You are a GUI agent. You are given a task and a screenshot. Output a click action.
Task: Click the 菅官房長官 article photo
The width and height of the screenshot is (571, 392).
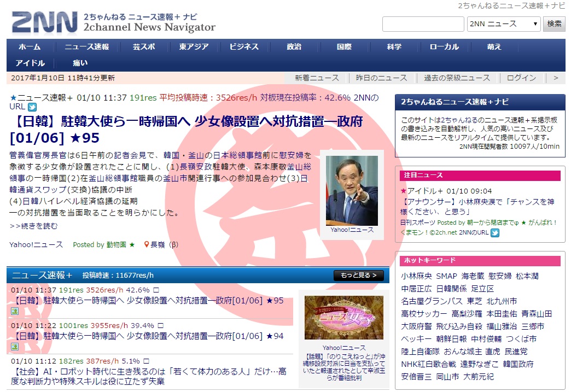352,191
